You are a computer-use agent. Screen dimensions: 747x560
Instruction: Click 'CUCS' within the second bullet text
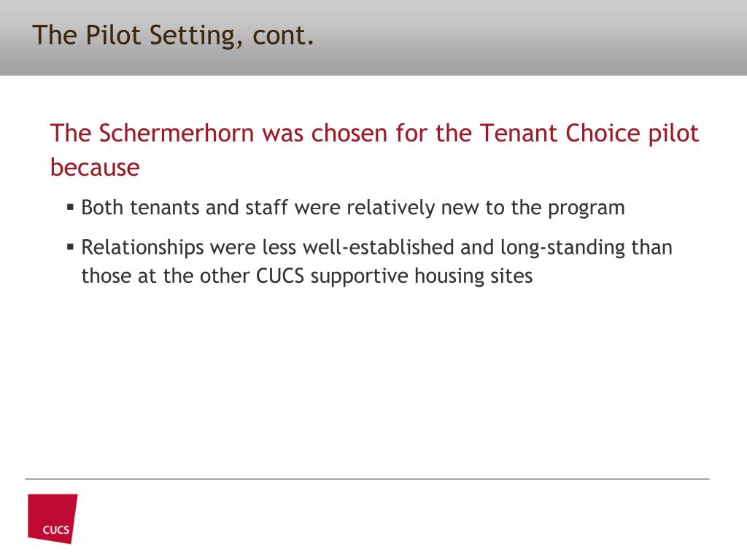pyautogui.click(x=280, y=276)
